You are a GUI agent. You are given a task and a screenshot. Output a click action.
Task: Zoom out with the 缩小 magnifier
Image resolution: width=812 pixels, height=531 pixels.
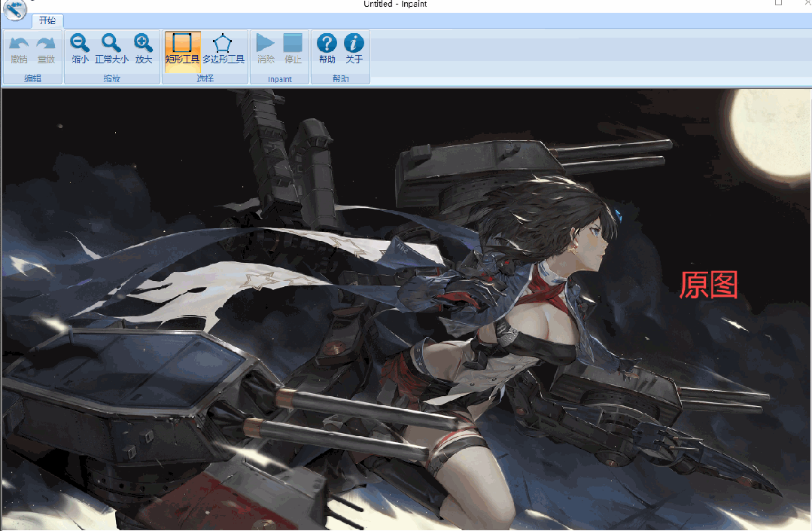tap(80, 49)
